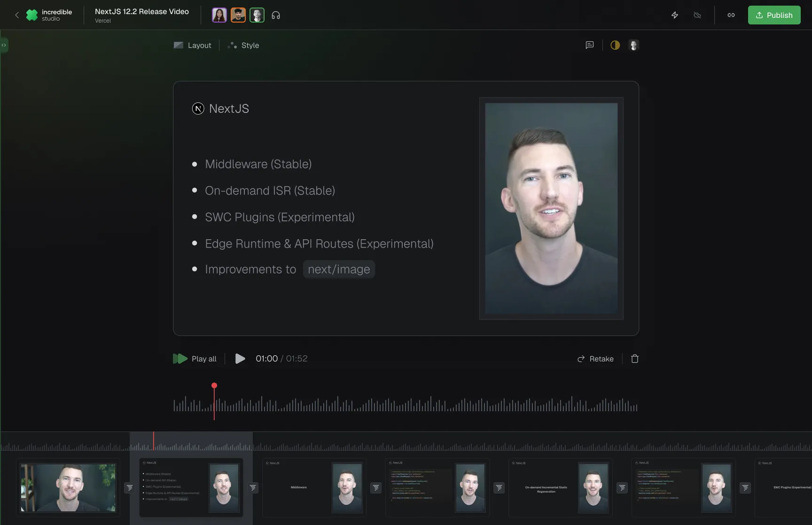Select the Middleware slide thumbnail
This screenshot has height=525, width=812.
click(314, 487)
